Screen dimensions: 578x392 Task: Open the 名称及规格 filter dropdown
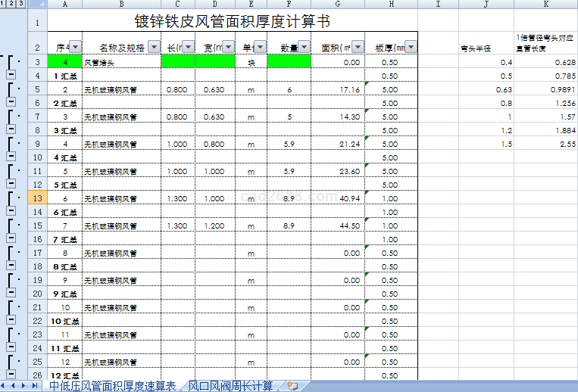coord(154,47)
